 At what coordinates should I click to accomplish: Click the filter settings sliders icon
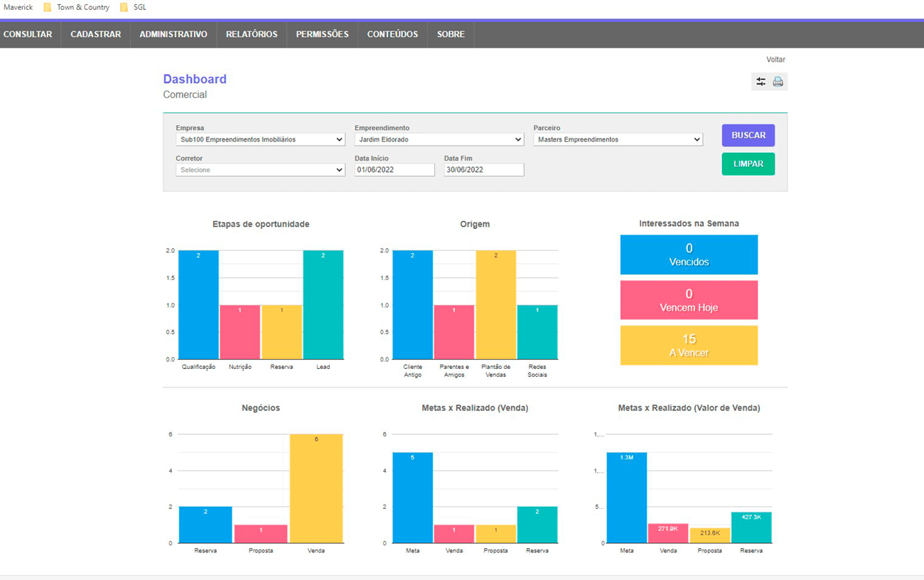click(761, 82)
